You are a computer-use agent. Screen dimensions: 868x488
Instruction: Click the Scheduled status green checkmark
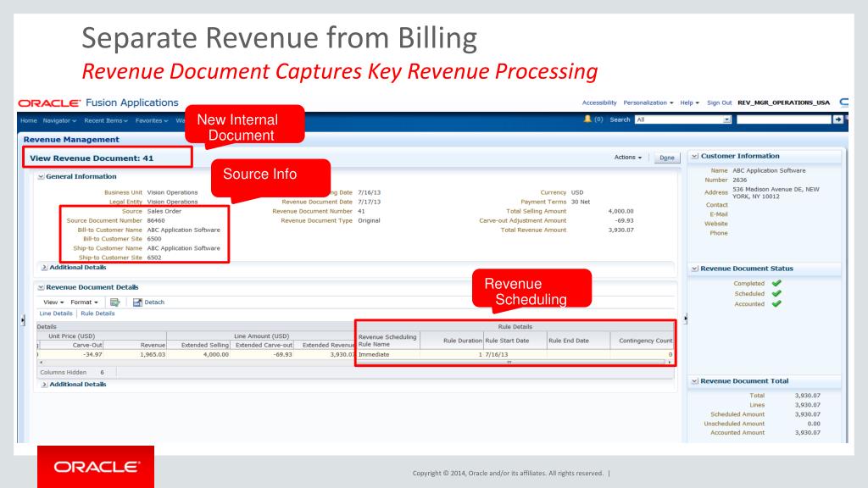[x=776, y=293]
